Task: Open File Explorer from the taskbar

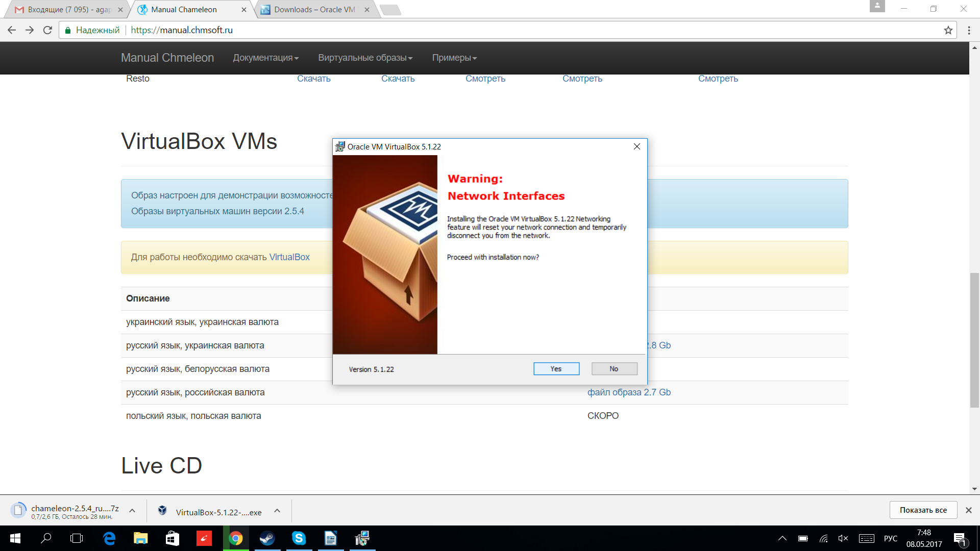Action: (141, 538)
